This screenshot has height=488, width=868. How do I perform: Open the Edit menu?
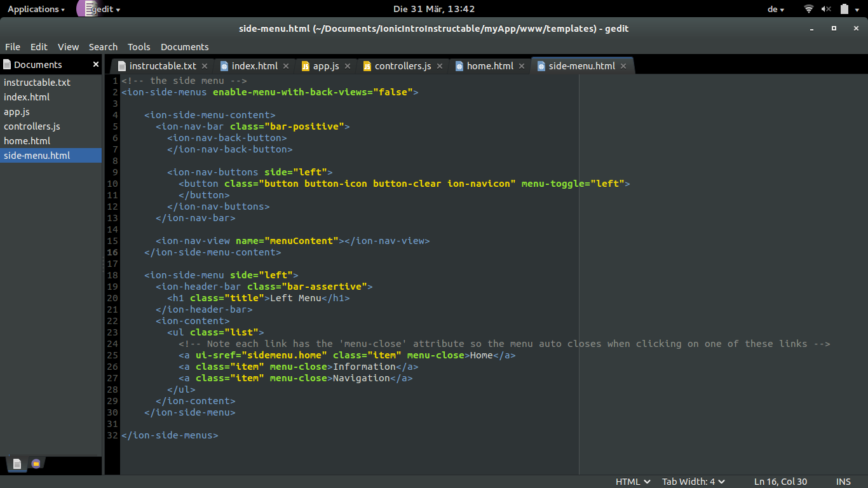click(x=39, y=47)
